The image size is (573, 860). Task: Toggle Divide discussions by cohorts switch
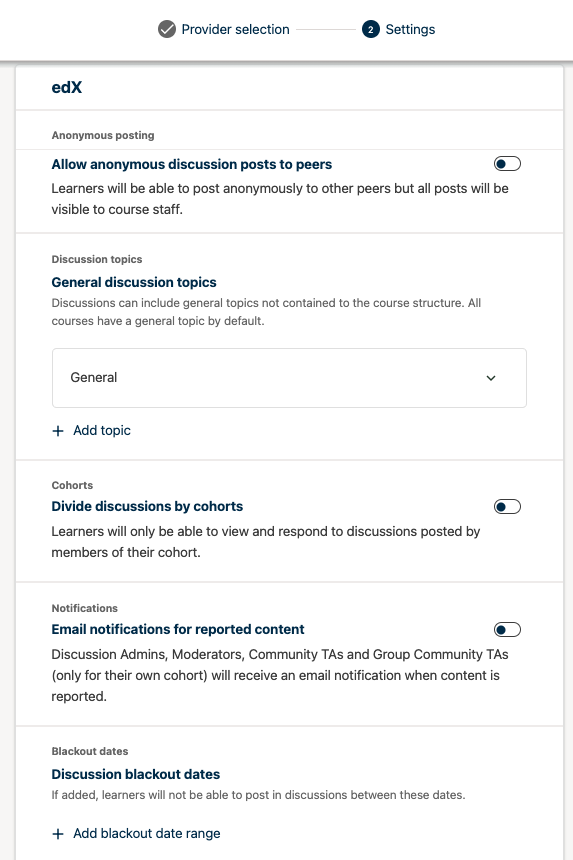pyautogui.click(x=507, y=506)
